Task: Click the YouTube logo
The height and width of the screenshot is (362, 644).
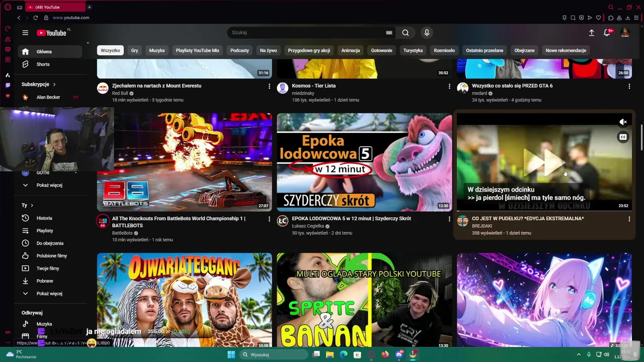Action: point(51,33)
